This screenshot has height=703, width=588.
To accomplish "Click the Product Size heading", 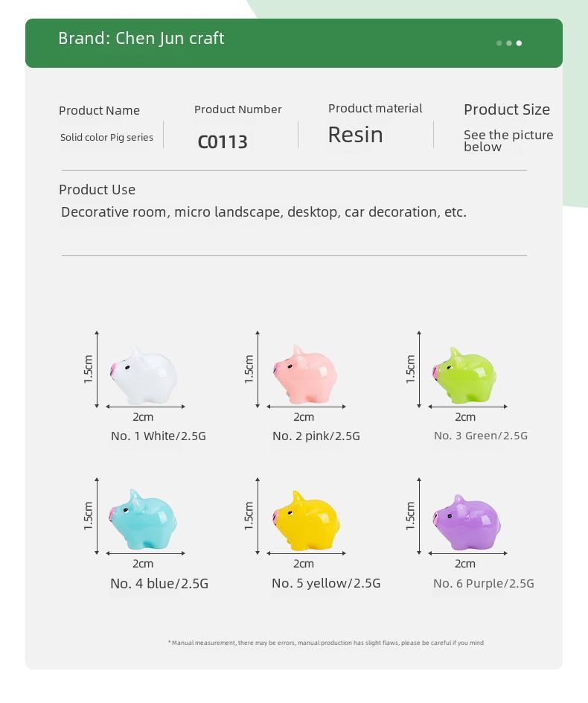I will pos(507,109).
